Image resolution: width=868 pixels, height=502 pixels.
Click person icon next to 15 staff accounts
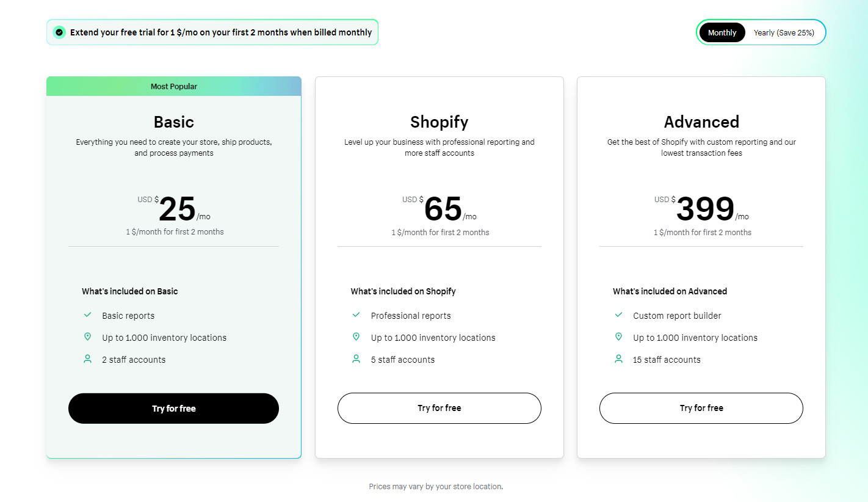point(618,359)
